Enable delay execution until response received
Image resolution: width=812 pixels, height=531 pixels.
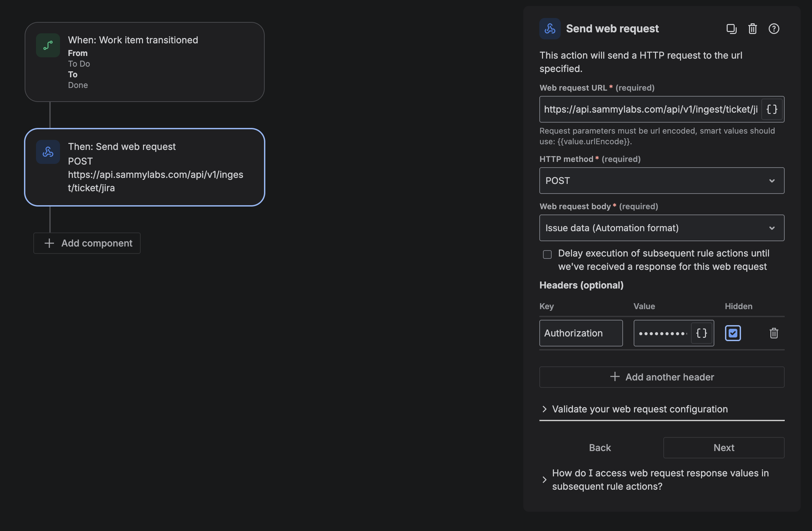(x=547, y=254)
